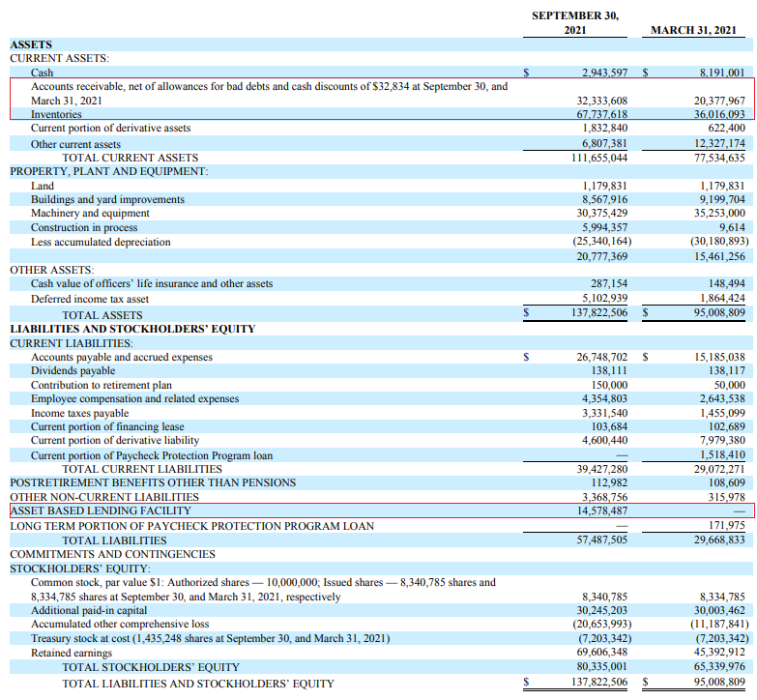Click 'Other current assets' label

(x=75, y=144)
